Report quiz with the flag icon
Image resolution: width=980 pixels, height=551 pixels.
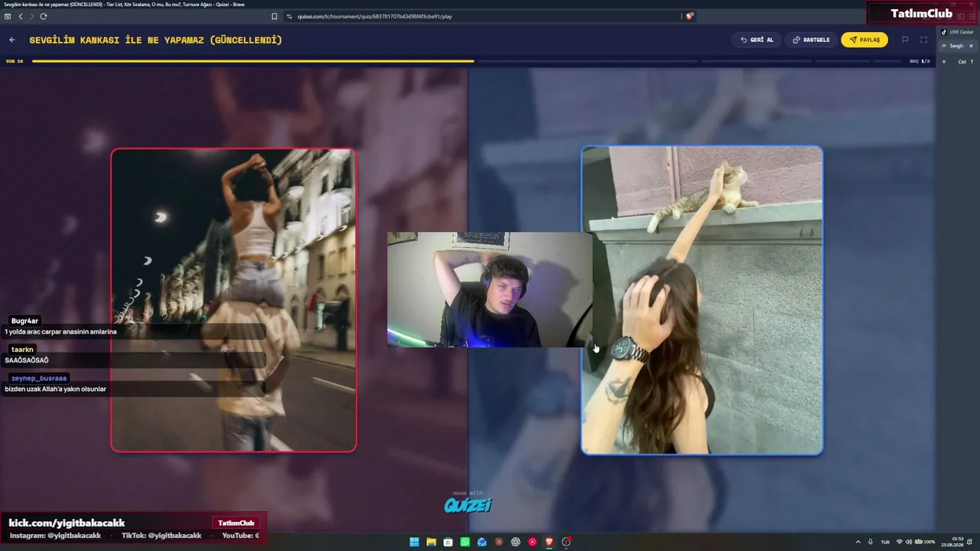pyautogui.click(x=905, y=40)
